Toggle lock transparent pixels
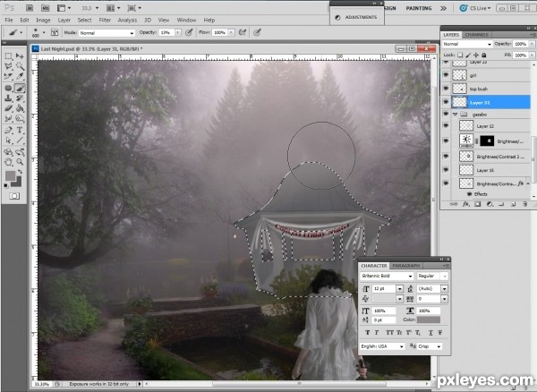The image size is (537, 392). tap(460, 55)
